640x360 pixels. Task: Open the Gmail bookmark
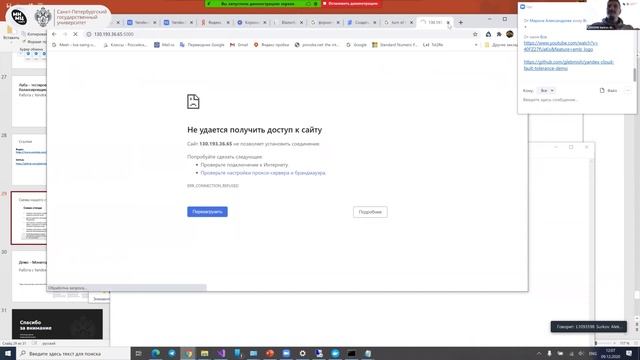coord(239,45)
